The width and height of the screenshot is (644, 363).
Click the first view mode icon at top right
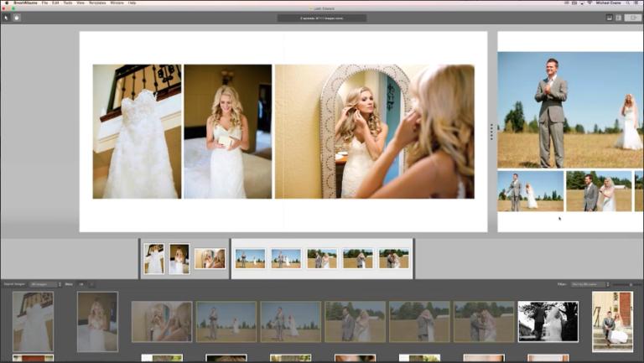coord(610,18)
